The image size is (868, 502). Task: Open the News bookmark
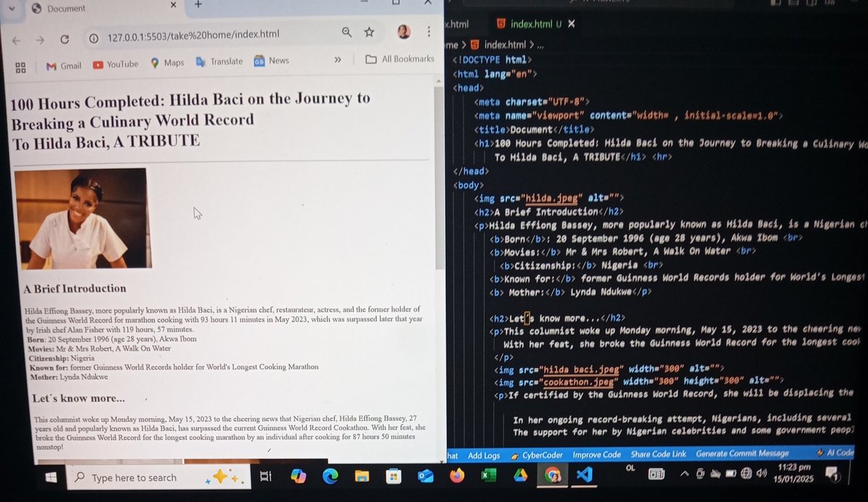pos(271,61)
